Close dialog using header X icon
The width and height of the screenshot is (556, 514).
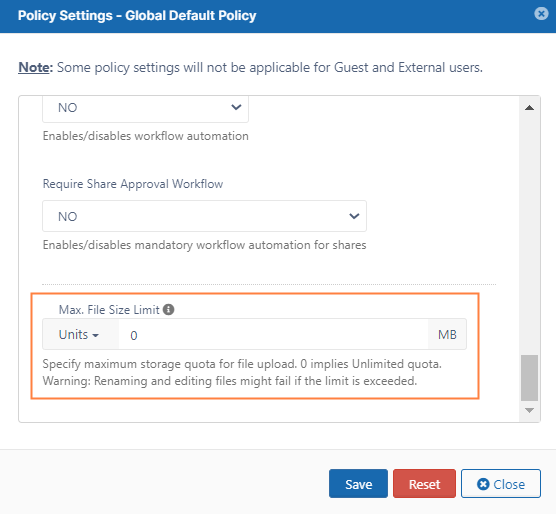(541, 14)
